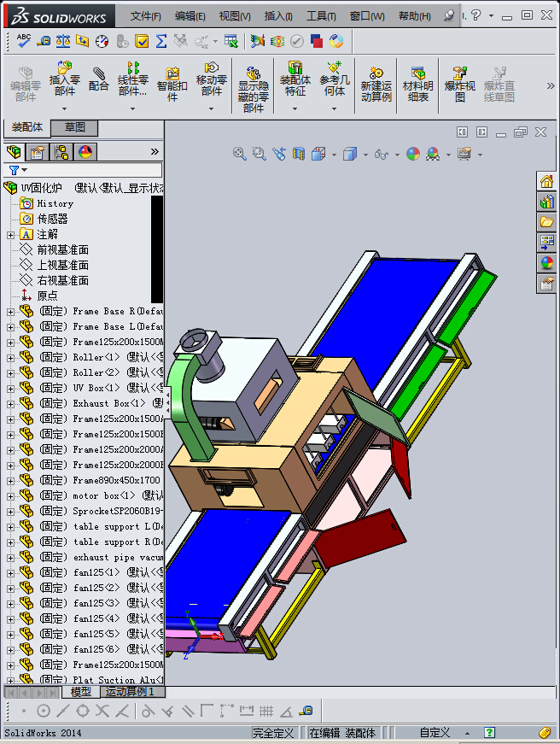
Task: Expand the UV Box<1> component node
Action: click(10, 389)
